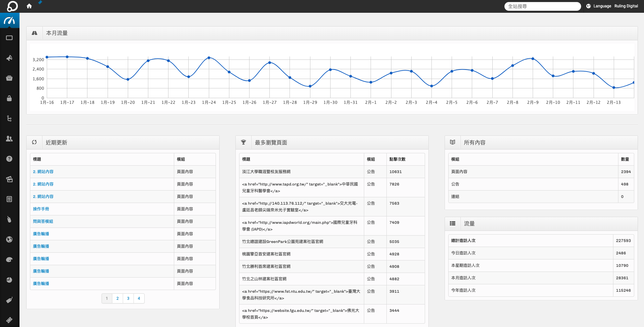Open the branch tree icon in sidebar
644x327 pixels.
9,119
